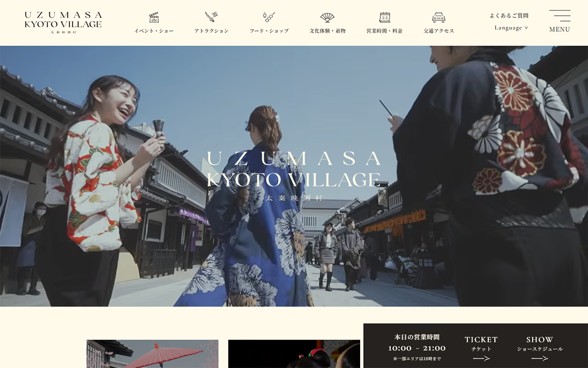588x368 pixels.
Task: Click the sword icon for Attractions
Action: pos(211,17)
